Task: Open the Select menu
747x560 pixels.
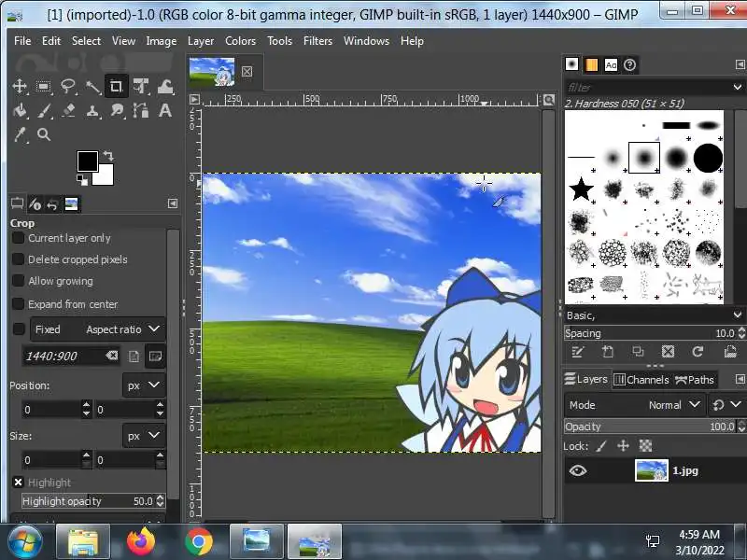Action: (86, 41)
